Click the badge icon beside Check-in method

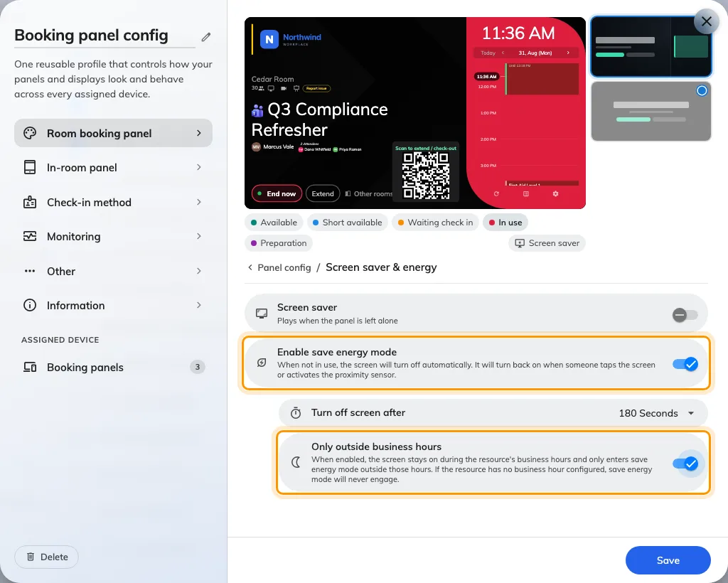30,202
